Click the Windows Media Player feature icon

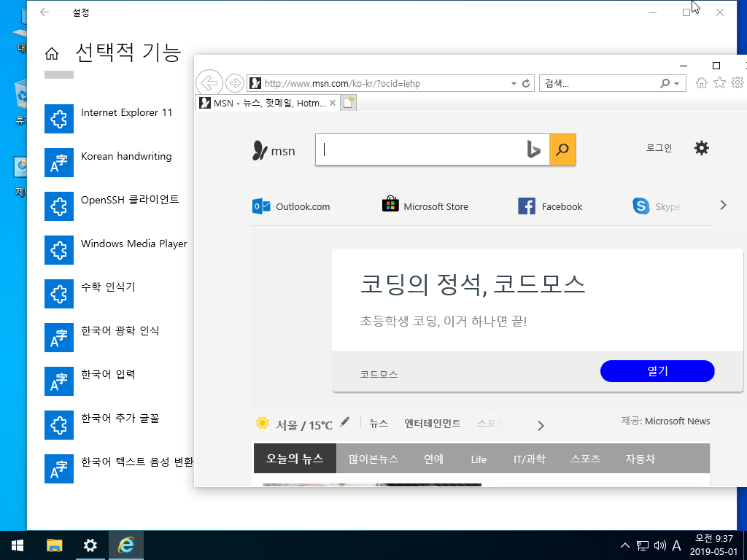59,250
